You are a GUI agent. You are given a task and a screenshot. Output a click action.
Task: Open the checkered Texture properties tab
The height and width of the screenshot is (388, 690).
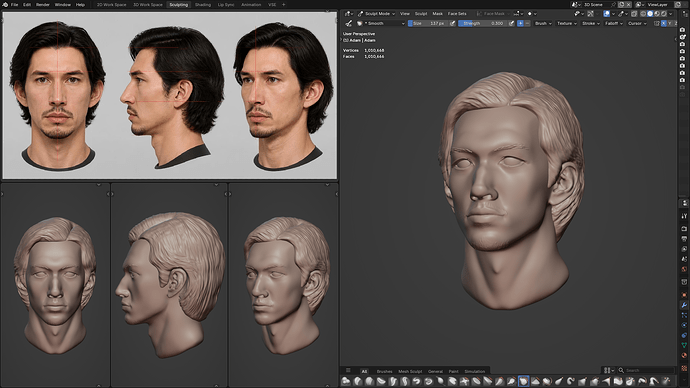pyautogui.click(x=684, y=367)
